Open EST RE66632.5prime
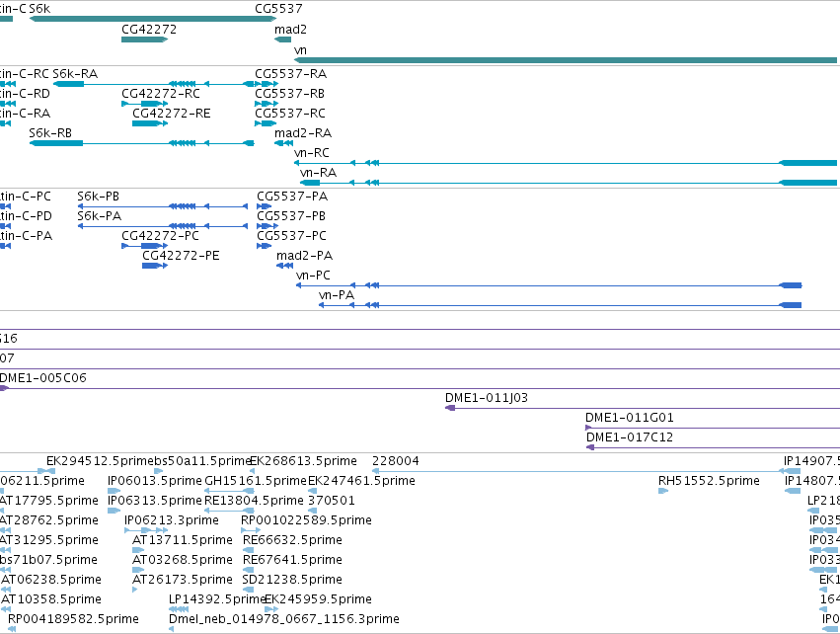The image size is (840, 634). pyautogui.click(x=249, y=550)
